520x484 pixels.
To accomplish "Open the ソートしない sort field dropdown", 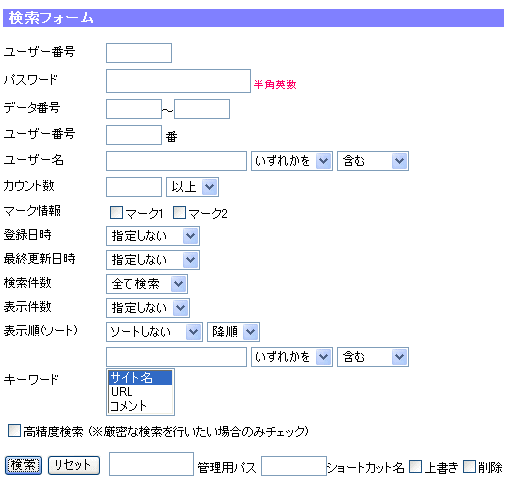I will [154, 332].
